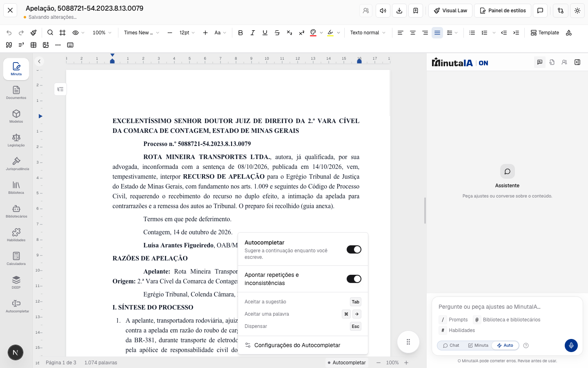Click the Visual Law button
Viewport: 588px width, 368px height.
point(450,11)
